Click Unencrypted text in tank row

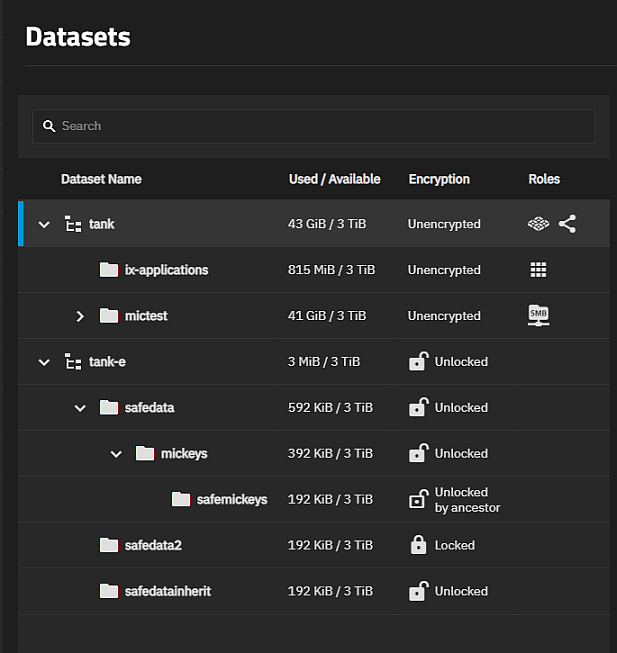pyautogui.click(x=444, y=224)
